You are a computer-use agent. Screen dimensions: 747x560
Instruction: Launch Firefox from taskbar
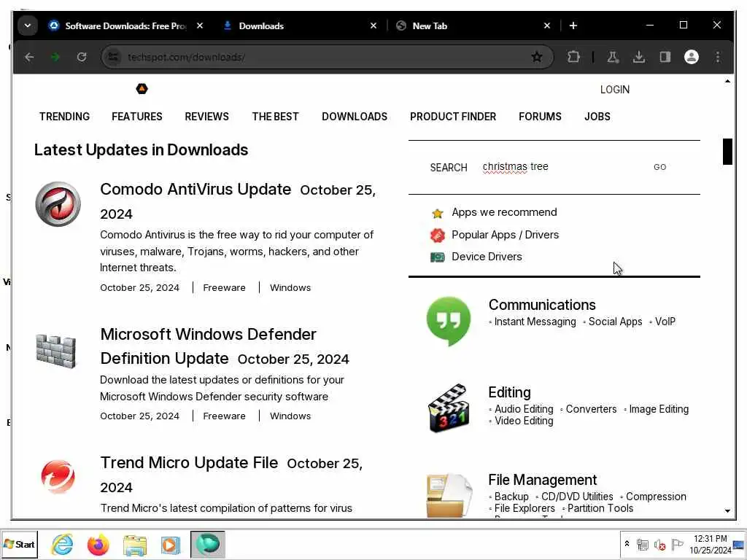tap(98, 544)
